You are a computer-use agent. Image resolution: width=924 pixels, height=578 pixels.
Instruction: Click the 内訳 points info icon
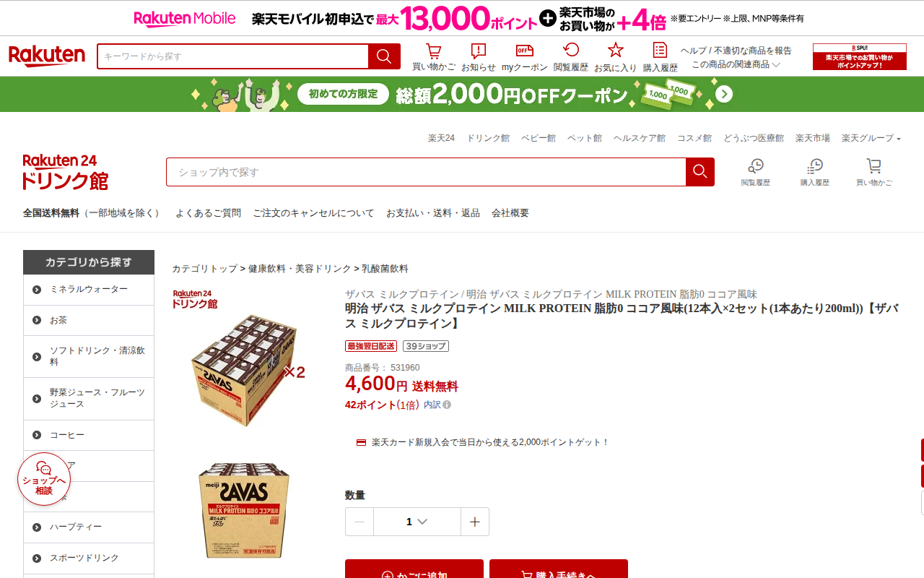click(x=447, y=405)
